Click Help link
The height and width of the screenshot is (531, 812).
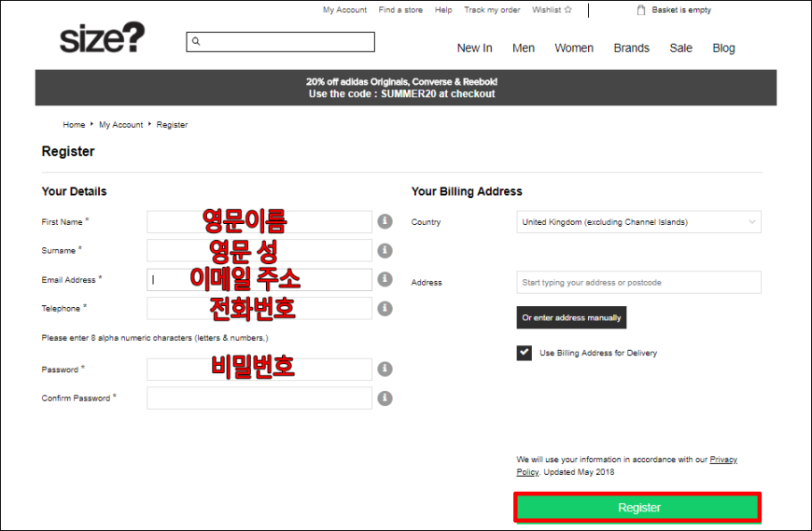coord(443,10)
